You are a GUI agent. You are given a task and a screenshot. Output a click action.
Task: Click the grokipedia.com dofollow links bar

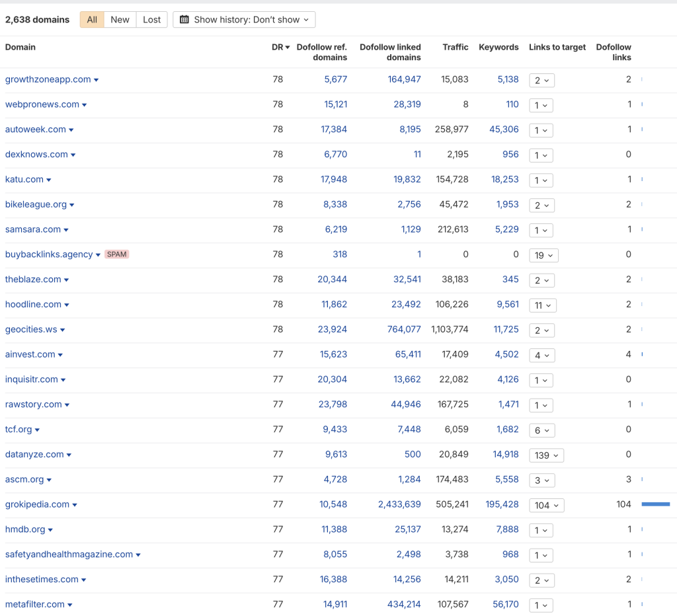click(x=655, y=504)
